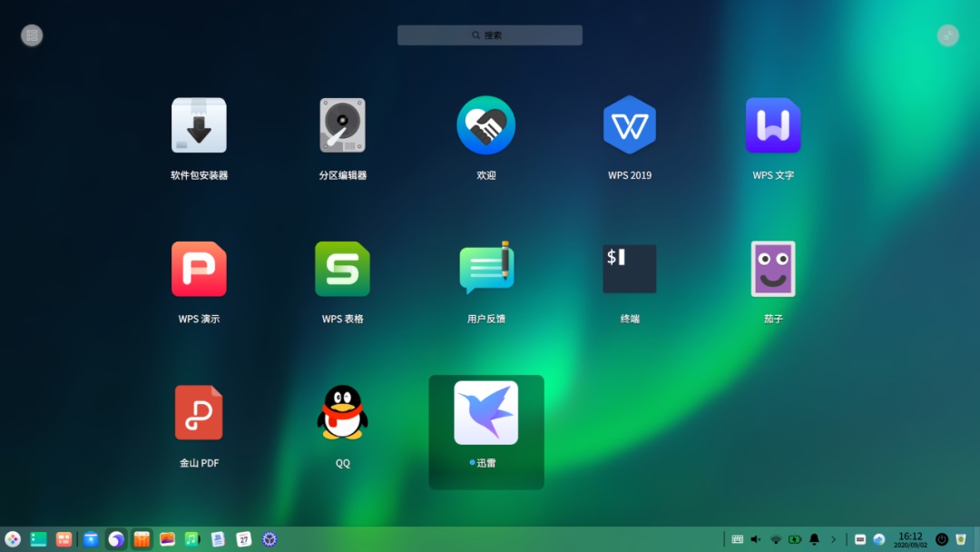The width and height of the screenshot is (980, 552).
Task: Open the 软件包安装器 package installer app
Action: point(199,125)
